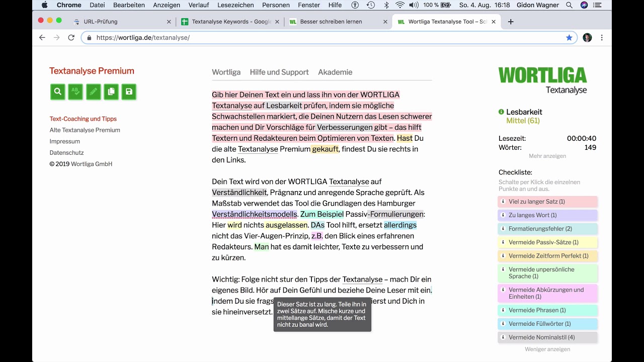The height and width of the screenshot is (362, 644).
Task: Open 'Text-Coaching und Tipps' link
Action: coord(83,119)
